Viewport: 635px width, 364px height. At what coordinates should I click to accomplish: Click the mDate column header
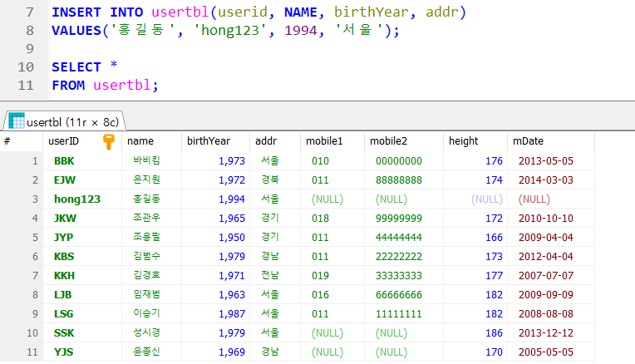pos(529,142)
